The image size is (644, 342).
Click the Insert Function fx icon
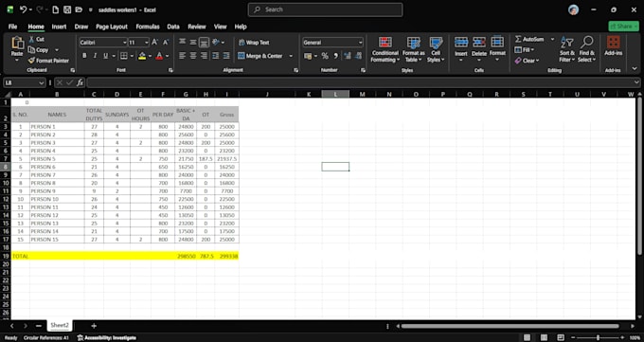[x=80, y=82]
